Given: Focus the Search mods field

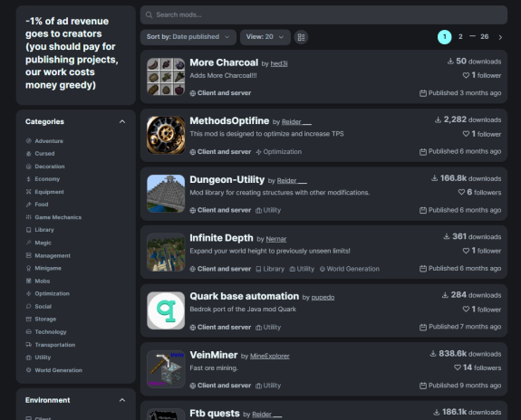Looking at the screenshot, I should [323, 15].
